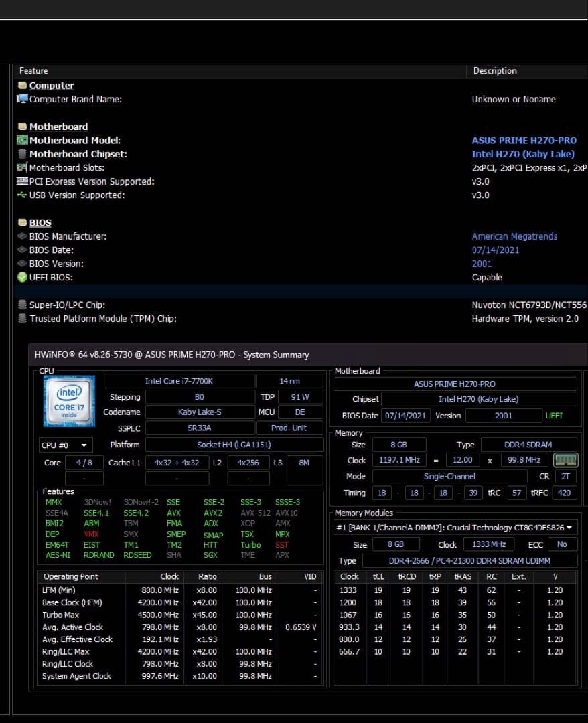Open the CPU #0 dropdown
The height and width of the screenshot is (723, 588).
click(x=64, y=445)
